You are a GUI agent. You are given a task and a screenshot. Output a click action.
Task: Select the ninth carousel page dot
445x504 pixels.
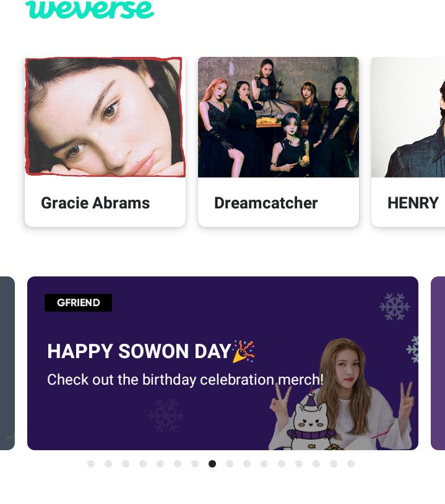230,464
